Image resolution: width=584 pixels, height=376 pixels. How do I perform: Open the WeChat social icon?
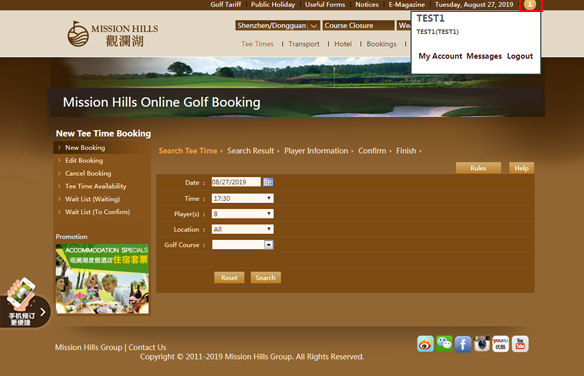click(x=444, y=344)
